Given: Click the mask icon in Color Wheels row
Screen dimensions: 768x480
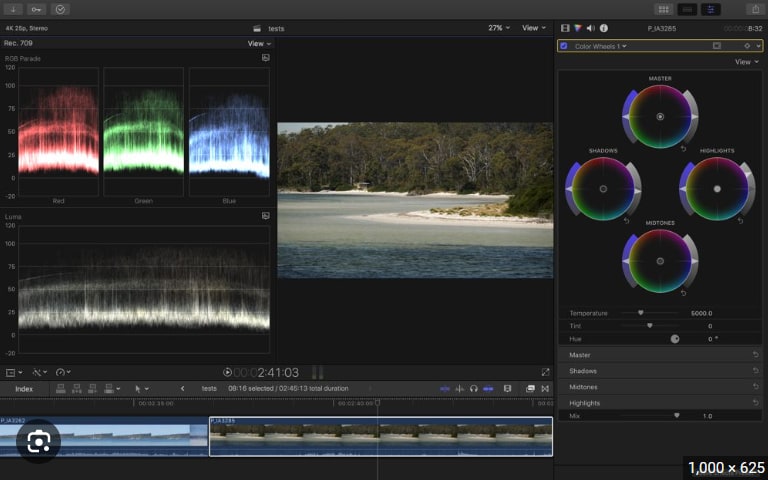Looking at the screenshot, I should pos(717,46).
